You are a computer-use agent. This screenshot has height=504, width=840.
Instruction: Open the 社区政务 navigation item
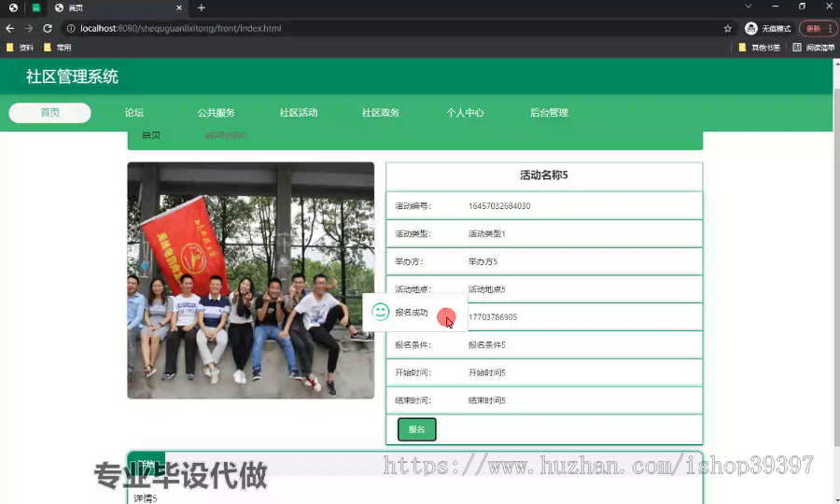coord(381,113)
